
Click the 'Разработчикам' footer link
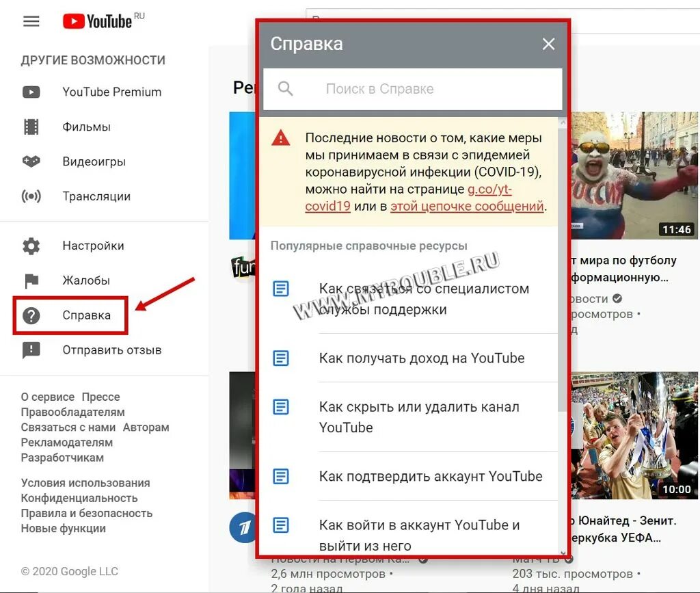[x=62, y=458]
